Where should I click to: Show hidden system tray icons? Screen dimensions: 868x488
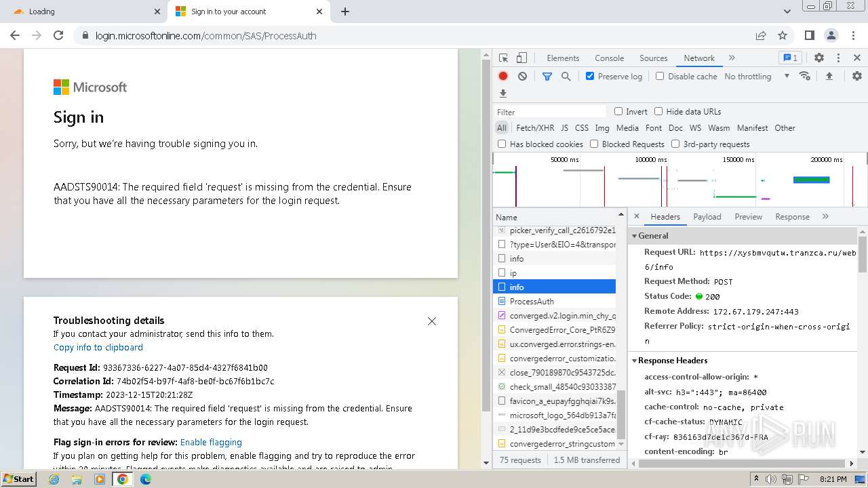pyautogui.click(x=756, y=479)
